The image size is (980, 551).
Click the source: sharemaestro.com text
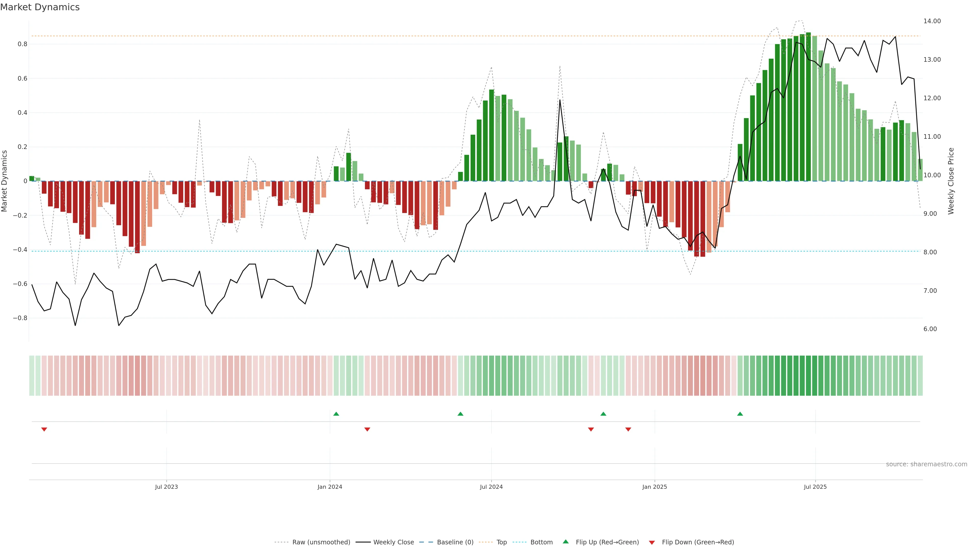pyautogui.click(x=926, y=464)
